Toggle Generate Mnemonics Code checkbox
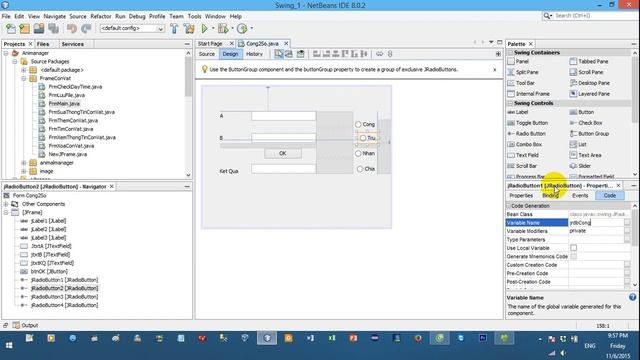This screenshot has height=360, width=640. click(x=573, y=256)
